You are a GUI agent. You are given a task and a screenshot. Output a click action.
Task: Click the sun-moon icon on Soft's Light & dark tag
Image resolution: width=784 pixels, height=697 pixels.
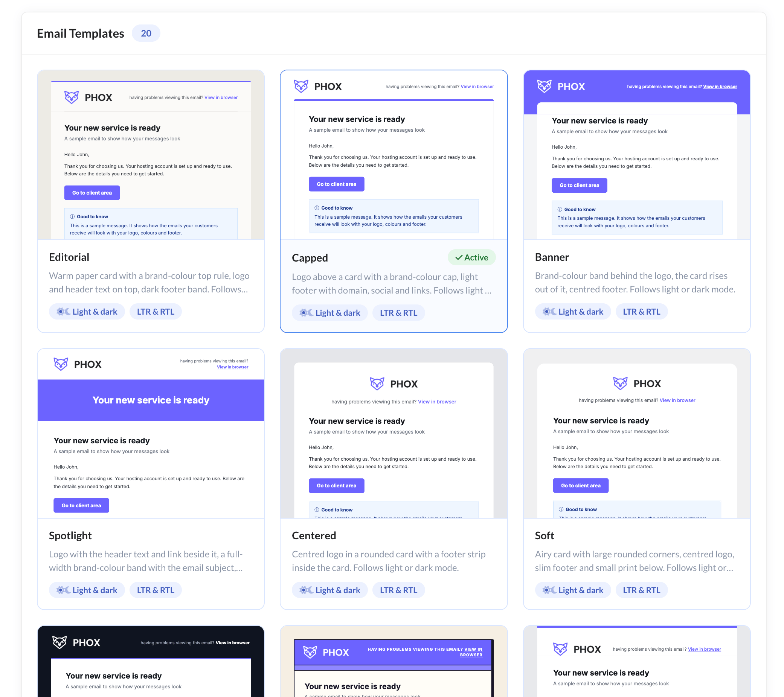click(x=549, y=590)
